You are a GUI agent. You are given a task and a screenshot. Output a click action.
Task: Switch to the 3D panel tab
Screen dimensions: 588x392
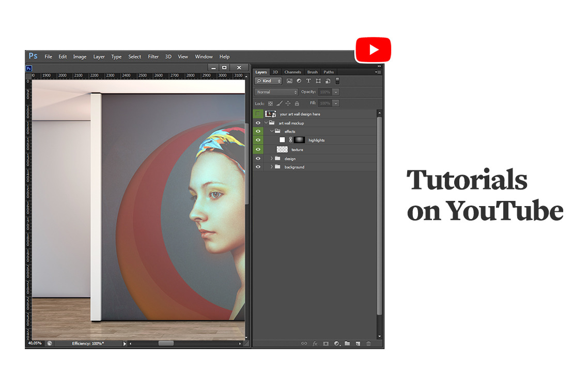pyautogui.click(x=275, y=72)
